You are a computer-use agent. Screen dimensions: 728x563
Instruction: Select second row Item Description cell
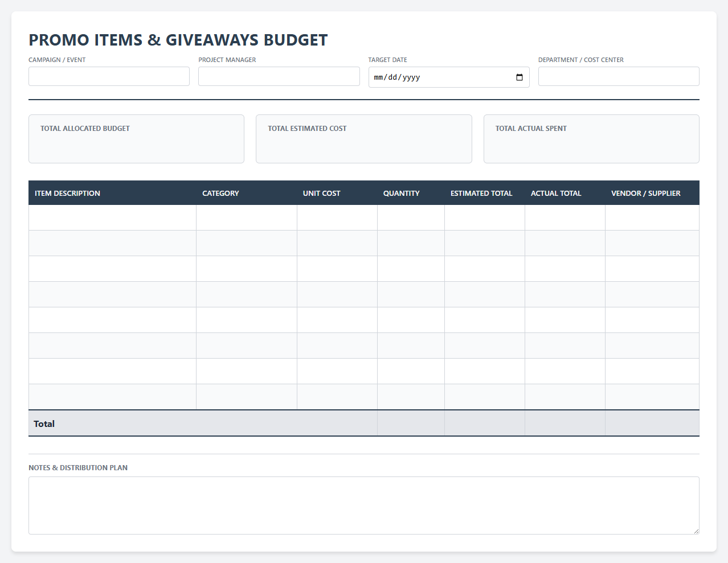pyautogui.click(x=112, y=243)
